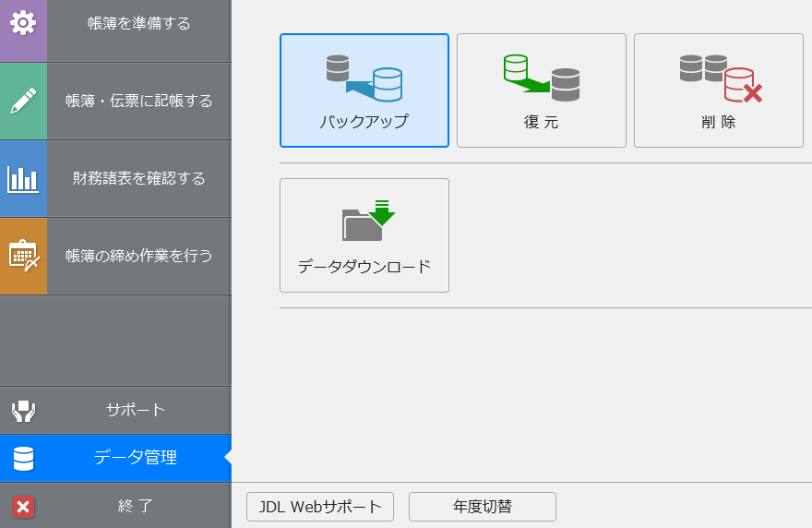This screenshot has width=812, height=528.
Task: Click the JDL Webサポート button
Action: pos(320,507)
